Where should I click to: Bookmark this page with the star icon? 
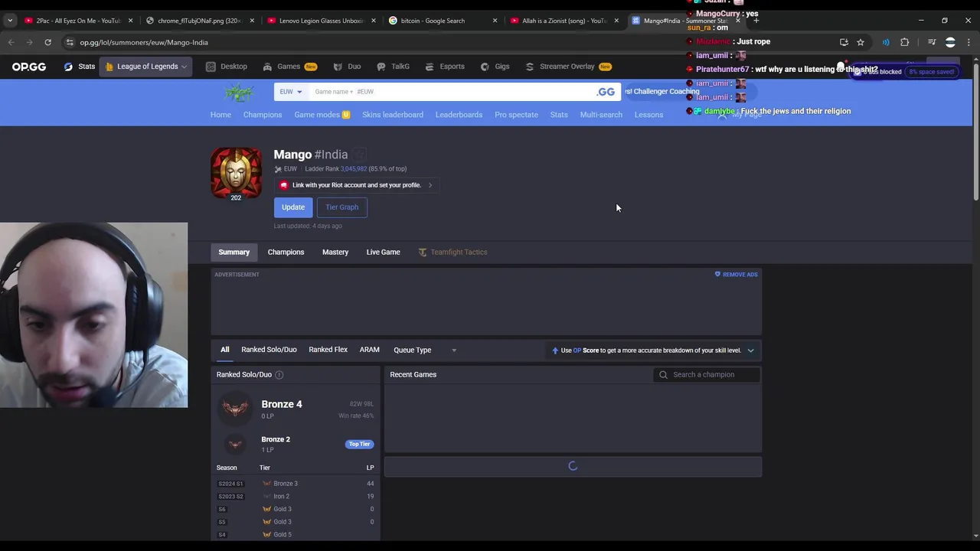tap(861, 42)
